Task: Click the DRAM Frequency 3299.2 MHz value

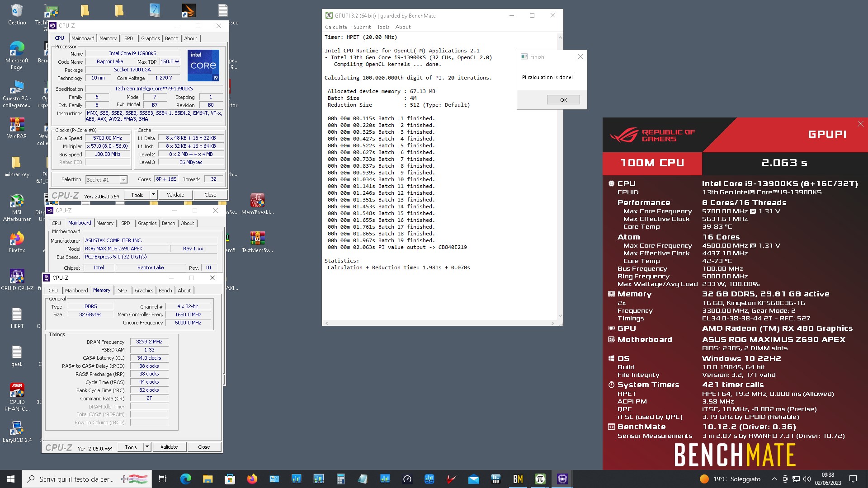Action: pyautogui.click(x=149, y=342)
